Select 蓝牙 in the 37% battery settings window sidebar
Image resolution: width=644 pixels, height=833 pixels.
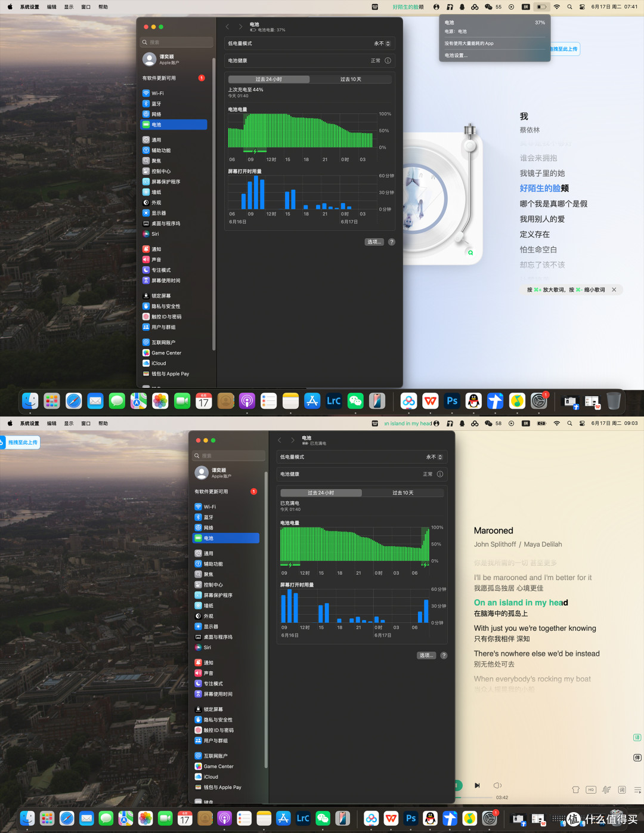click(x=174, y=104)
